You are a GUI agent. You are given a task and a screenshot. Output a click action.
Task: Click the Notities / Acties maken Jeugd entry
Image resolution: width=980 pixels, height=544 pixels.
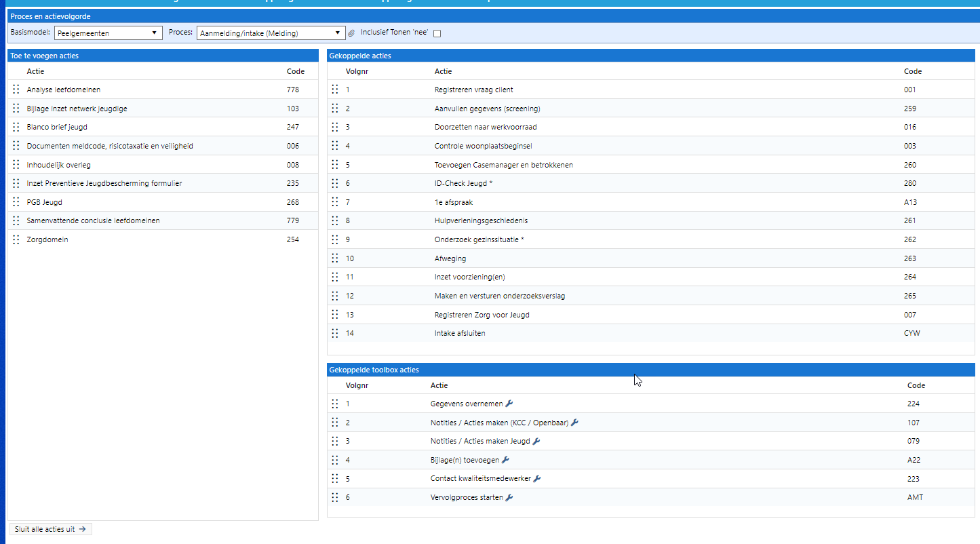tap(481, 441)
